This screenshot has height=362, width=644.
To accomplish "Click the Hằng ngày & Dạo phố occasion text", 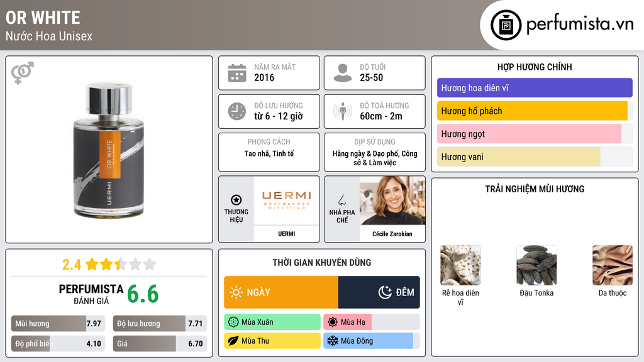I will (x=375, y=158).
